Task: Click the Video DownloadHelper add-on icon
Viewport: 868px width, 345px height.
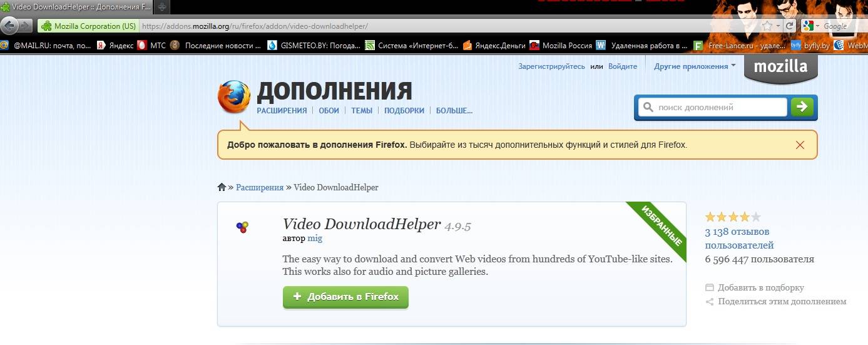Action: click(242, 227)
